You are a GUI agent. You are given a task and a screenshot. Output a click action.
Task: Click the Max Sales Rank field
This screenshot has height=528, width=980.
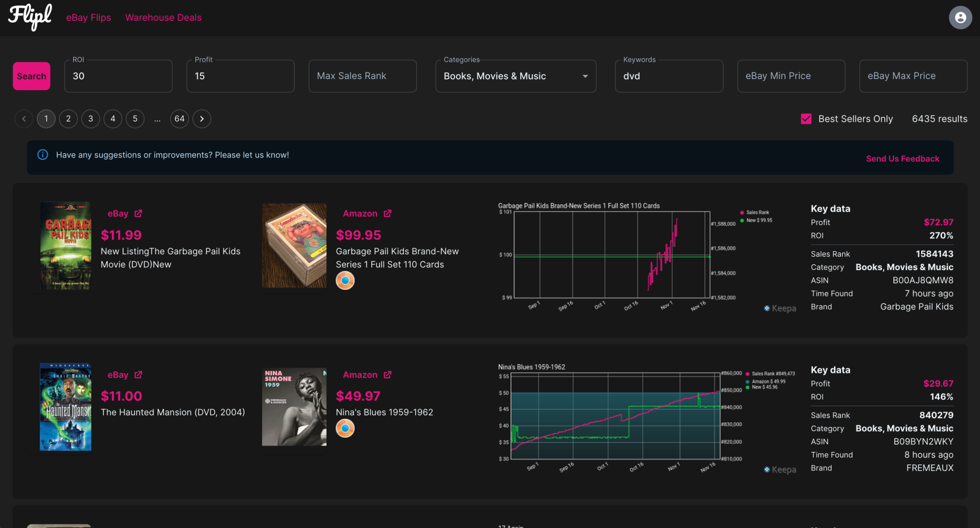(x=362, y=76)
